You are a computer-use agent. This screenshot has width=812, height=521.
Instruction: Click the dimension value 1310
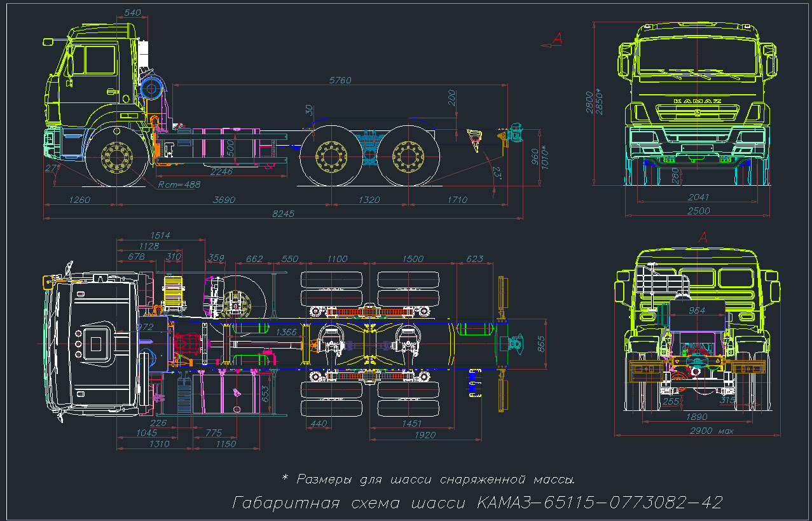click(x=158, y=444)
